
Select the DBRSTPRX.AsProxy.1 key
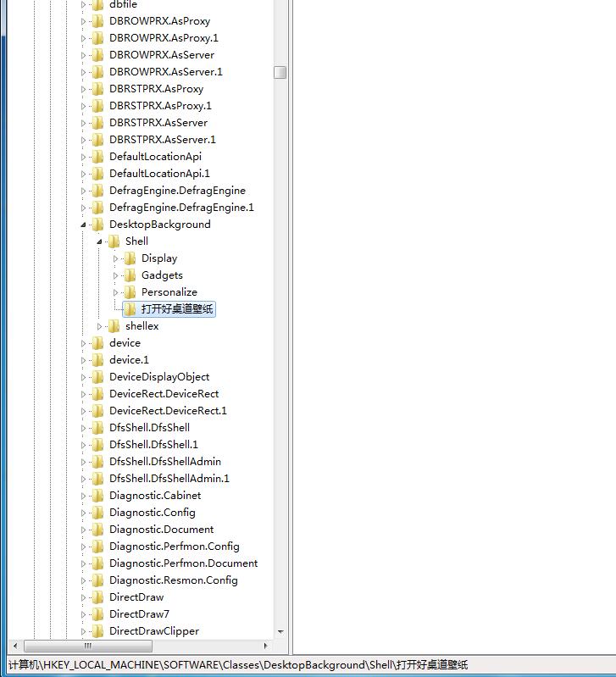(x=161, y=106)
